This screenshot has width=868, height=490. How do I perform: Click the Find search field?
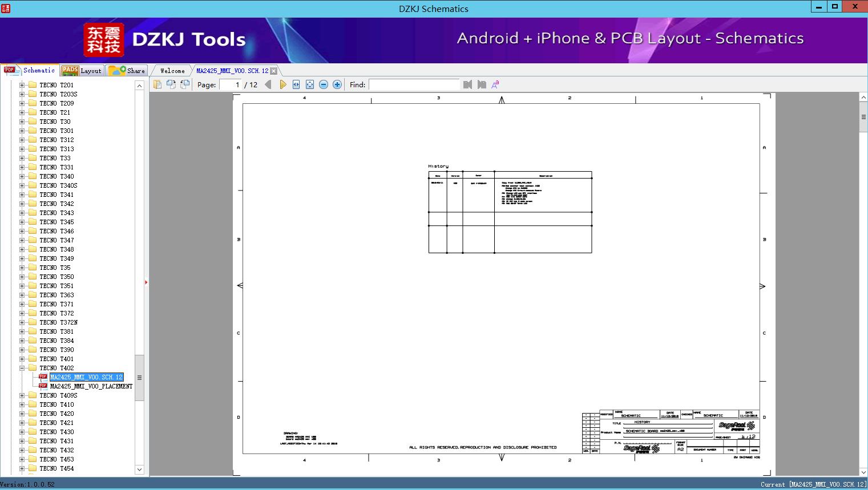(x=414, y=84)
